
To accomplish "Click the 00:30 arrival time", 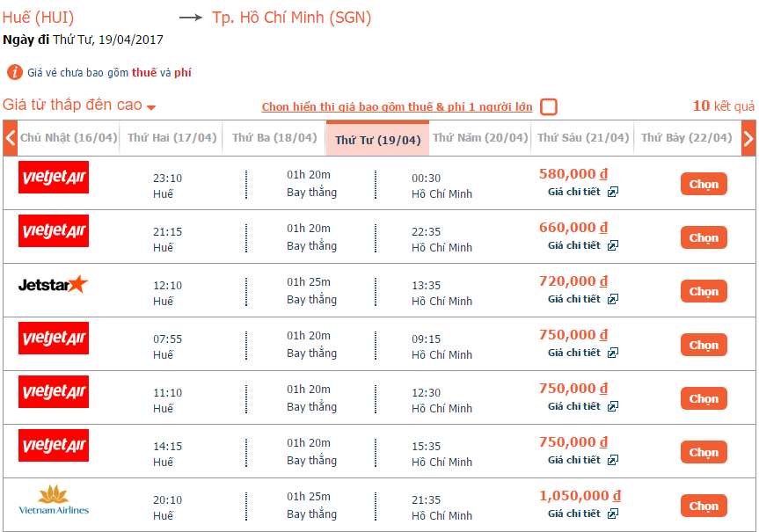I will pyautogui.click(x=426, y=179).
